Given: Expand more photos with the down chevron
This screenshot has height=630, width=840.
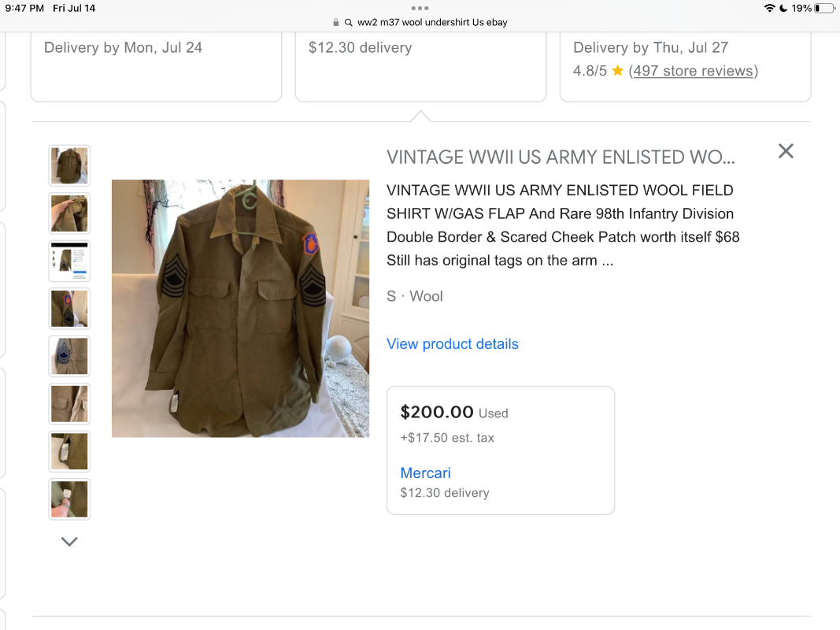Looking at the screenshot, I should click(x=69, y=541).
